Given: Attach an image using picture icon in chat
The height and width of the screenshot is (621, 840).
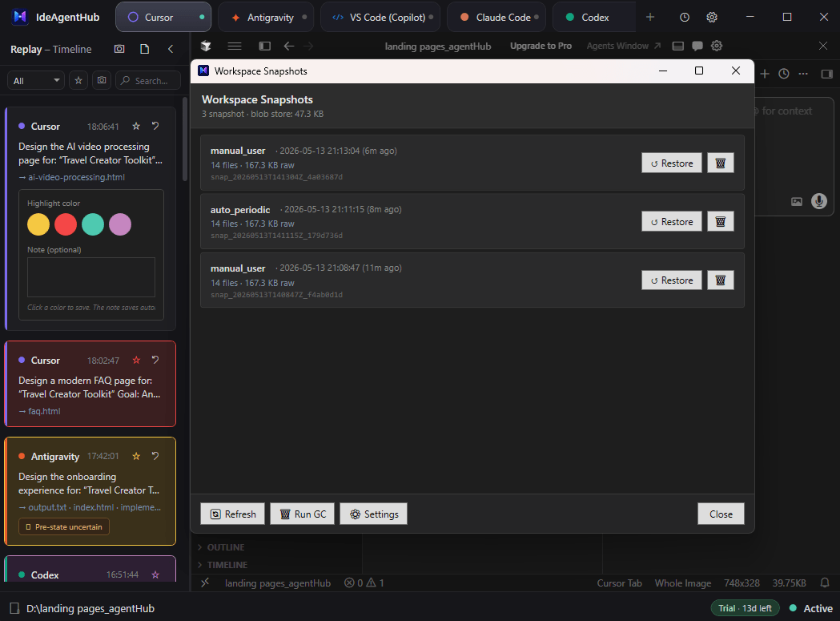Looking at the screenshot, I should pos(797,201).
